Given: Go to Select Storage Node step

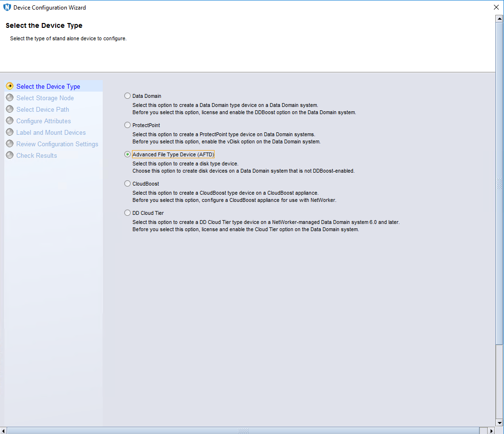Looking at the screenshot, I should tap(45, 98).
